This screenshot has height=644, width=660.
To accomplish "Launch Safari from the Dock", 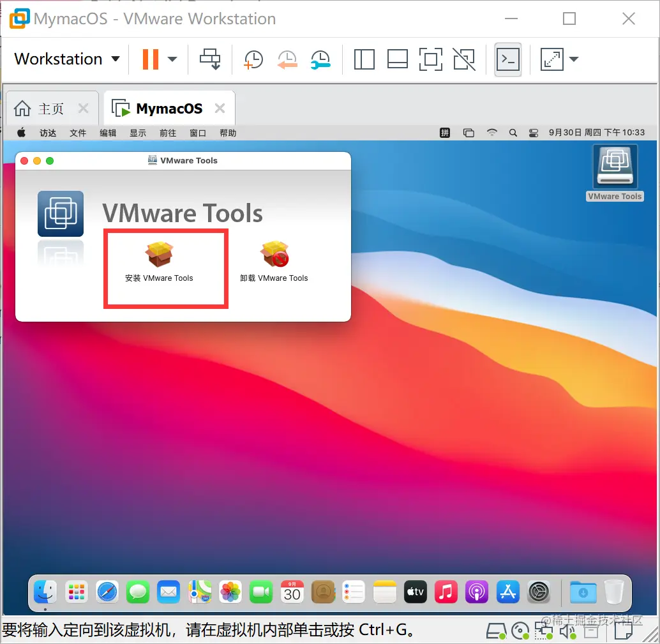I will [x=107, y=592].
